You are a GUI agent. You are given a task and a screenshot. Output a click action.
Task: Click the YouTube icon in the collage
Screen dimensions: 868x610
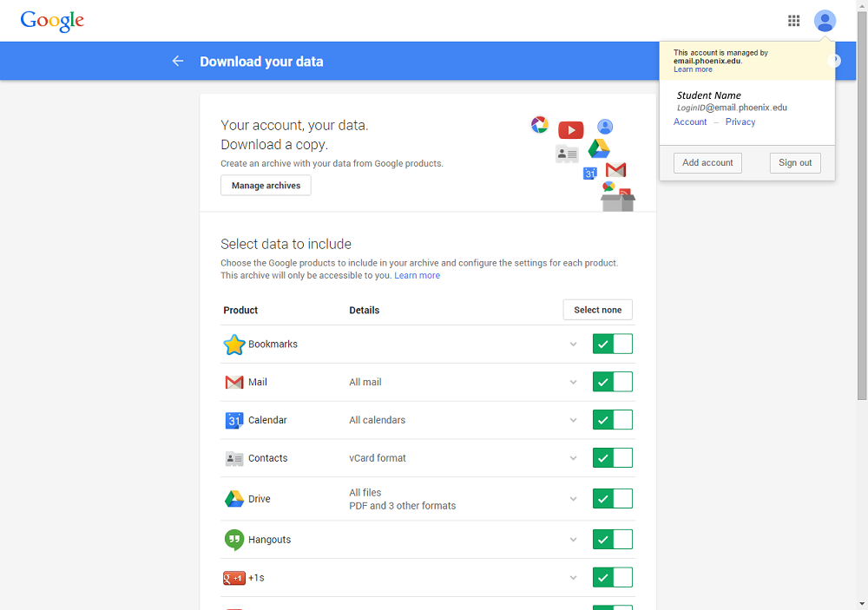[x=570, y=128]
